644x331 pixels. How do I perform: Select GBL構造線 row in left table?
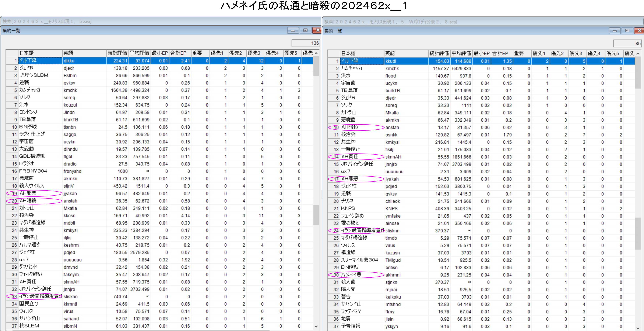159,156
